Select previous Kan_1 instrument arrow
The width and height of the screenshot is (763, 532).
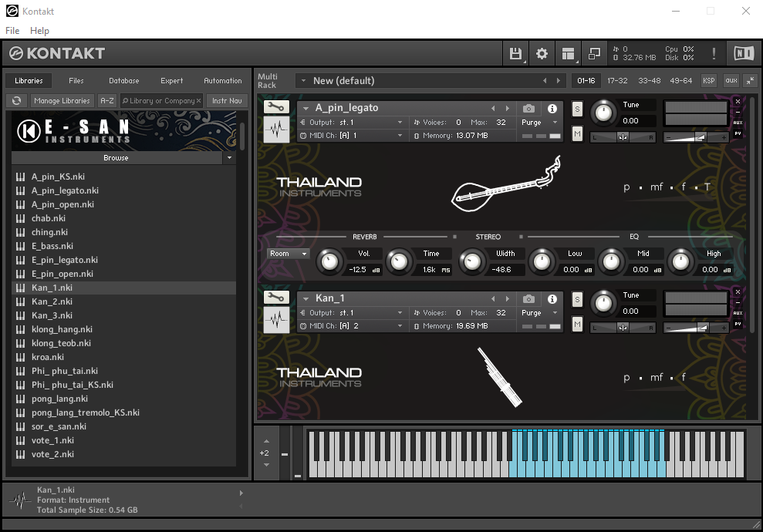pyautogui.click(x=493, y=298)
